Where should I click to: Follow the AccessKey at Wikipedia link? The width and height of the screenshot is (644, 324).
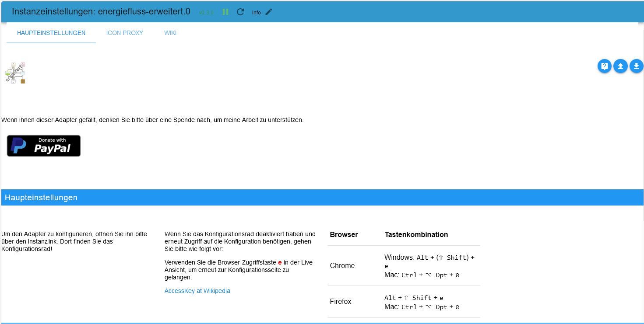pyautogui.click(x=197, y=291)
